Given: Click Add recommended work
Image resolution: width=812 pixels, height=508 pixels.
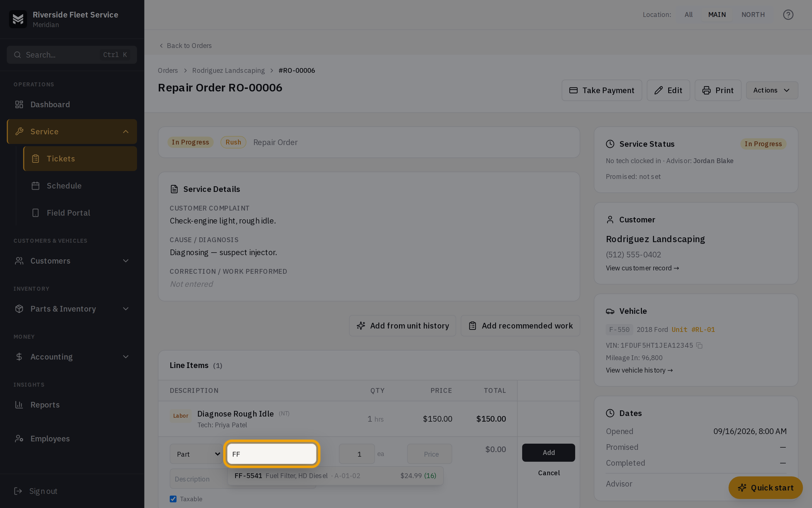Looking at the screenshot, I should [x=520, y=326].
